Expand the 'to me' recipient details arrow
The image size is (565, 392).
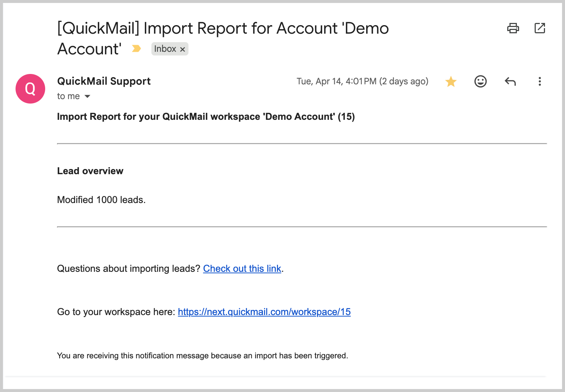point(87,97)
